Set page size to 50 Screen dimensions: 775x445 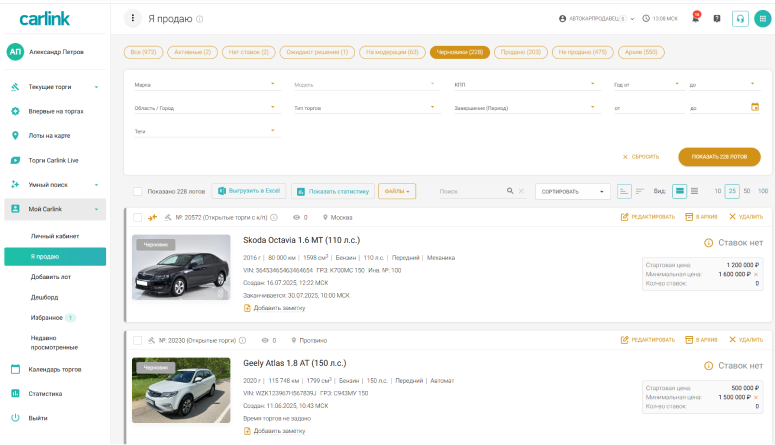(x=747, y=191)
